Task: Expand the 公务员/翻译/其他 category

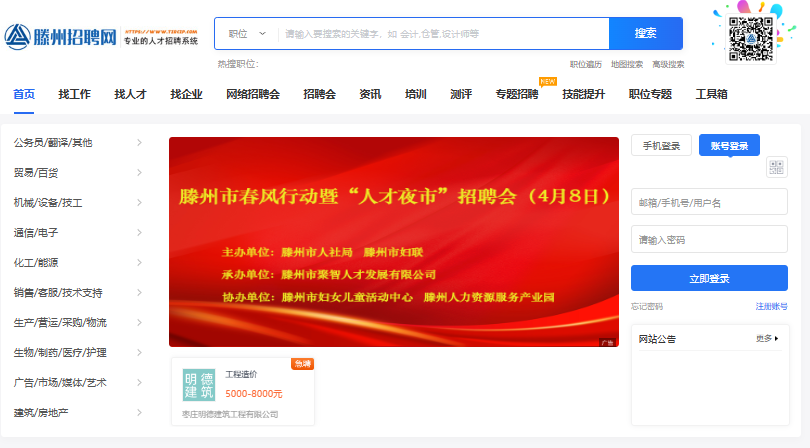Action: coord(139,143)
